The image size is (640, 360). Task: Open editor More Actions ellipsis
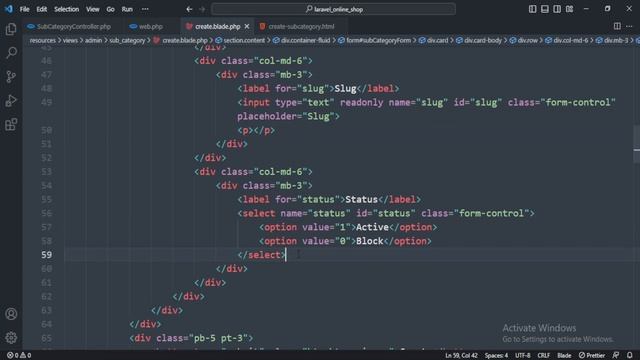(x=629, y=26)
